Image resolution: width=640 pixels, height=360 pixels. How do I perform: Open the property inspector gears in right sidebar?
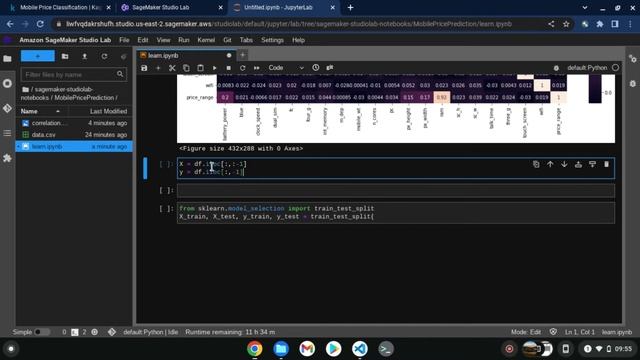pyautogui.click(x=633, y=59)
